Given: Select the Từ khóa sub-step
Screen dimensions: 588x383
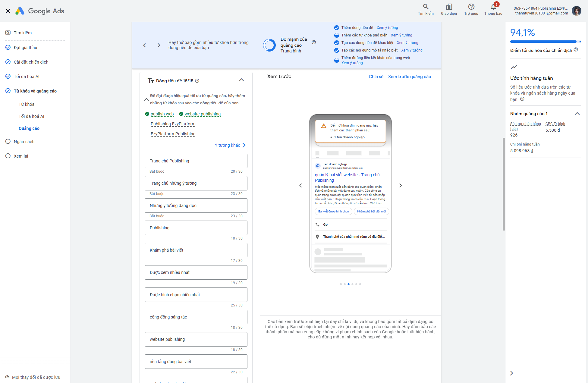Looking at the screenshot, I should coord(27,104).
